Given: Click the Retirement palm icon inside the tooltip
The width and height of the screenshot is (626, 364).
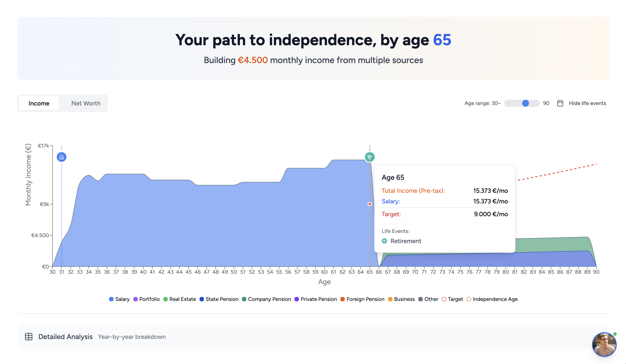Looking at the screenshot, I should coord(384,241).
